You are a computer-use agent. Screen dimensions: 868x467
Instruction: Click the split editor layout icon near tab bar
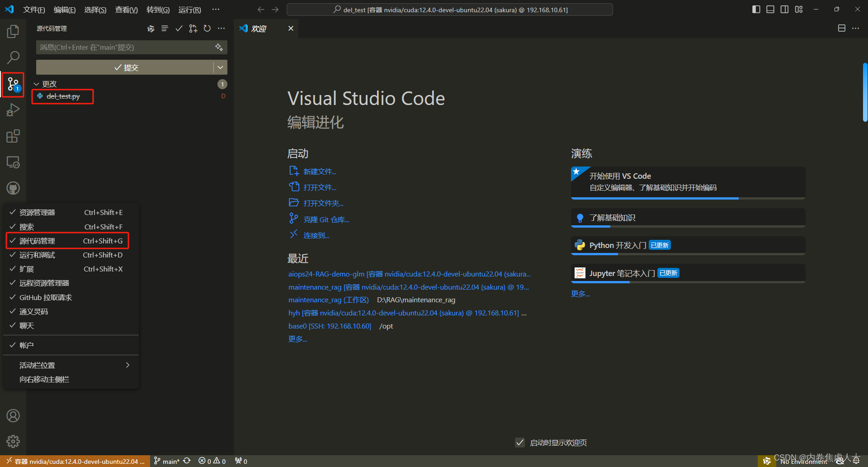coord(841,28)
